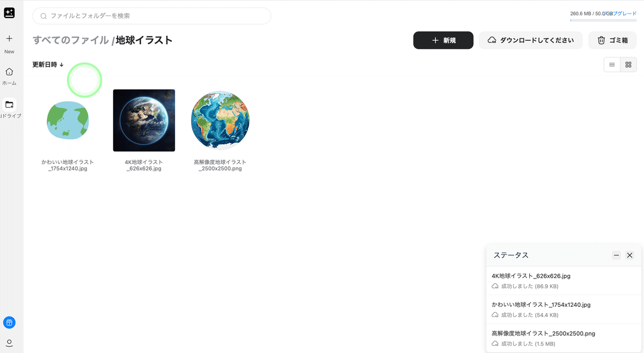Viewport: 644px width, 353px height.
Task: Open the 新規 creation menu
Action: point(443,40)
